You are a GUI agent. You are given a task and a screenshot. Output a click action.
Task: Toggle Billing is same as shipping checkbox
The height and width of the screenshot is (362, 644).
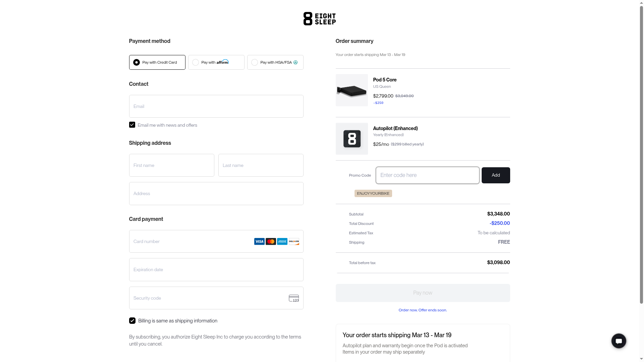(x=132, y=321)
